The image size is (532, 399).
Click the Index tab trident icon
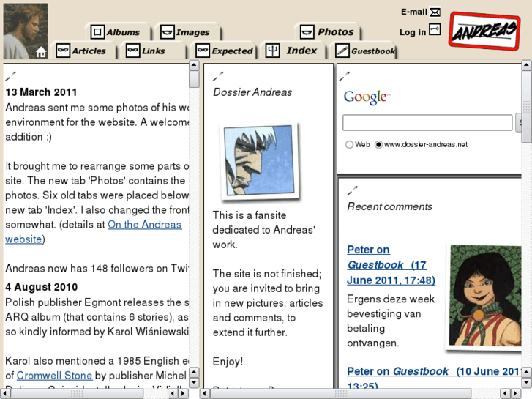tap(272, 51)
